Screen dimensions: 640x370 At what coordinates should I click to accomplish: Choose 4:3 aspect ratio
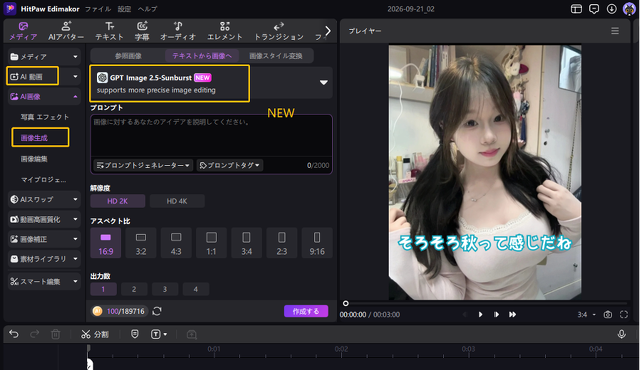[x=176, y=243]
